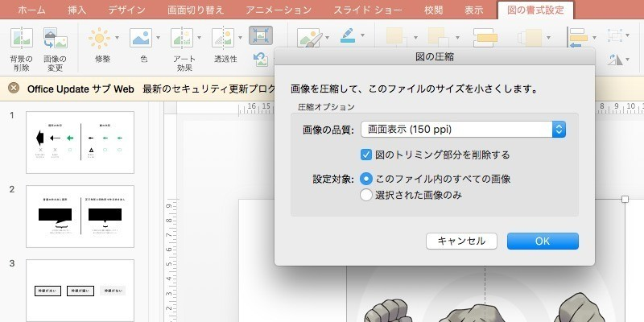
Task: Expand the Rotate dropdown arrow
Action: coord(628,60)
